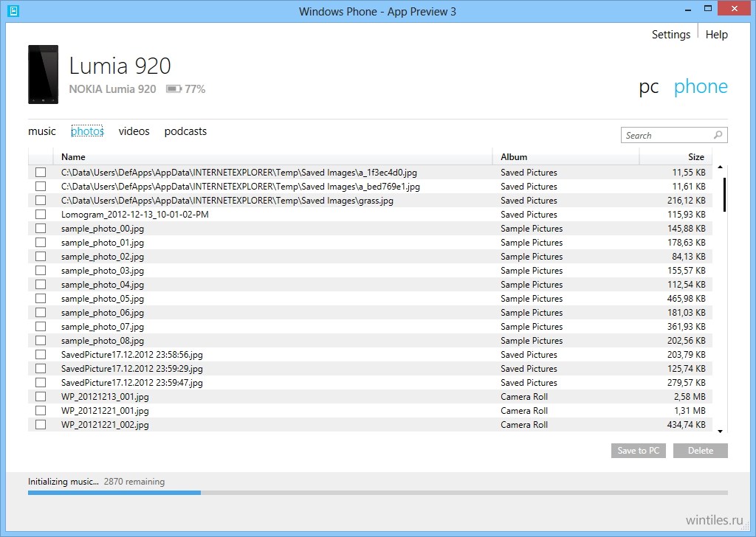756x537 pixels.
Task: Tick sample_photo_08.jpg checkbox
Action: pyautogui.click(x=41, y=340)
